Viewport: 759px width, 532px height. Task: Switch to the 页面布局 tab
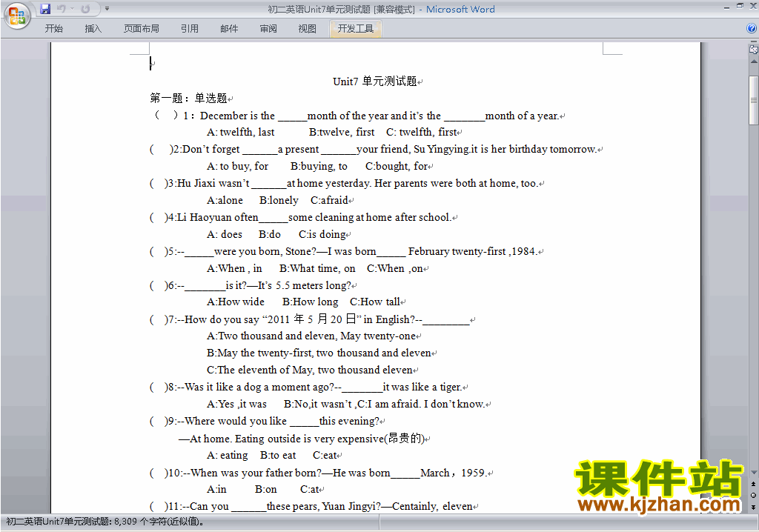(x=141, y=29)
